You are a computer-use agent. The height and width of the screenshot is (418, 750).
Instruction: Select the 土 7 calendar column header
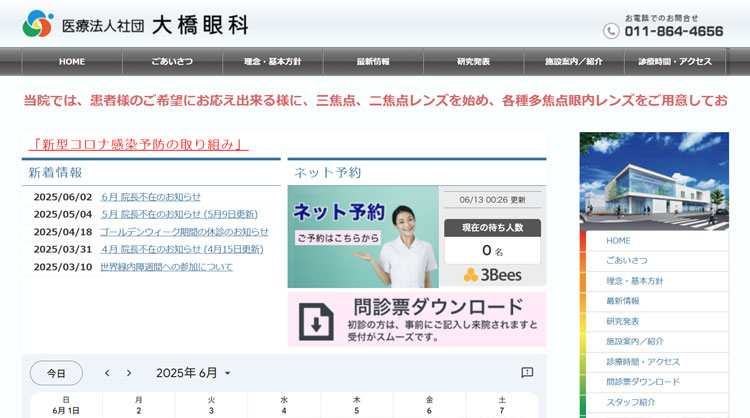[x=502, y=405]
